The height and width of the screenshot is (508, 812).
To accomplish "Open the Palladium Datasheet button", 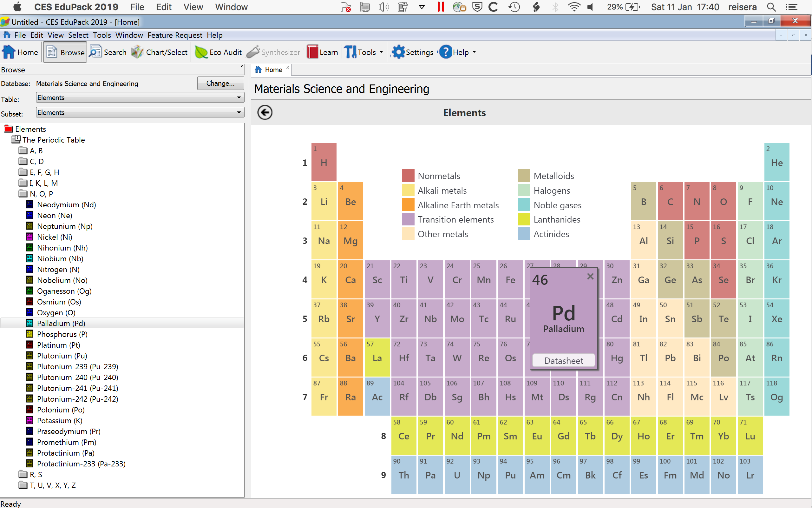I will tap(564, 360).
